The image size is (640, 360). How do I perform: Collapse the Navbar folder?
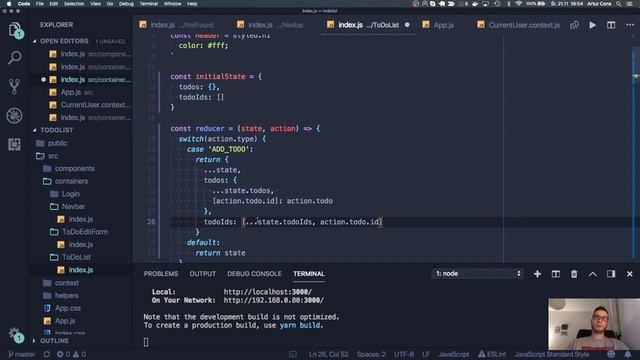73,207
